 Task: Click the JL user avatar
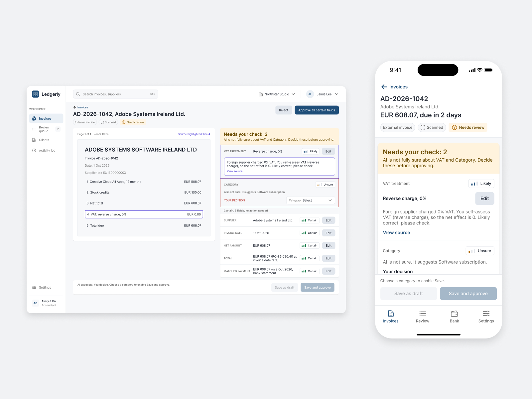click(x=310, y=94)
